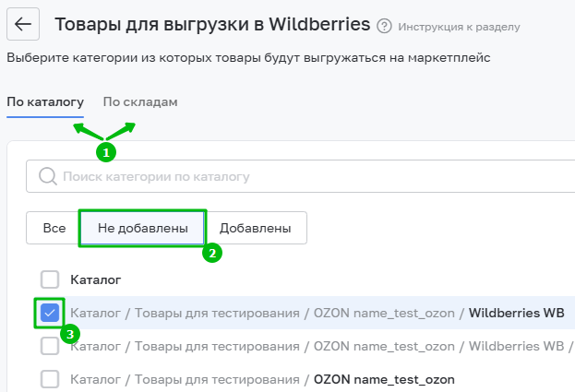This screenshot has height=392, width=575.
Task: Select the "Не добавлены" filter button
Action: (x=142, y=228)
